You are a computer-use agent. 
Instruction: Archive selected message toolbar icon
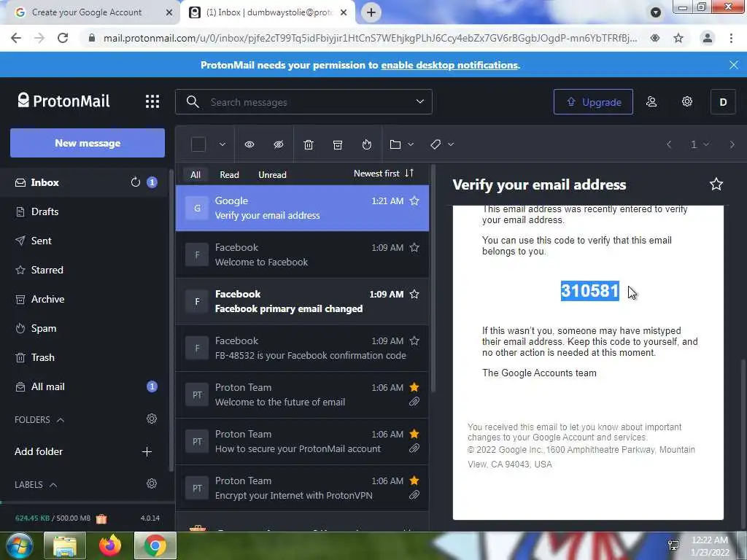click(x=338, y=144)
